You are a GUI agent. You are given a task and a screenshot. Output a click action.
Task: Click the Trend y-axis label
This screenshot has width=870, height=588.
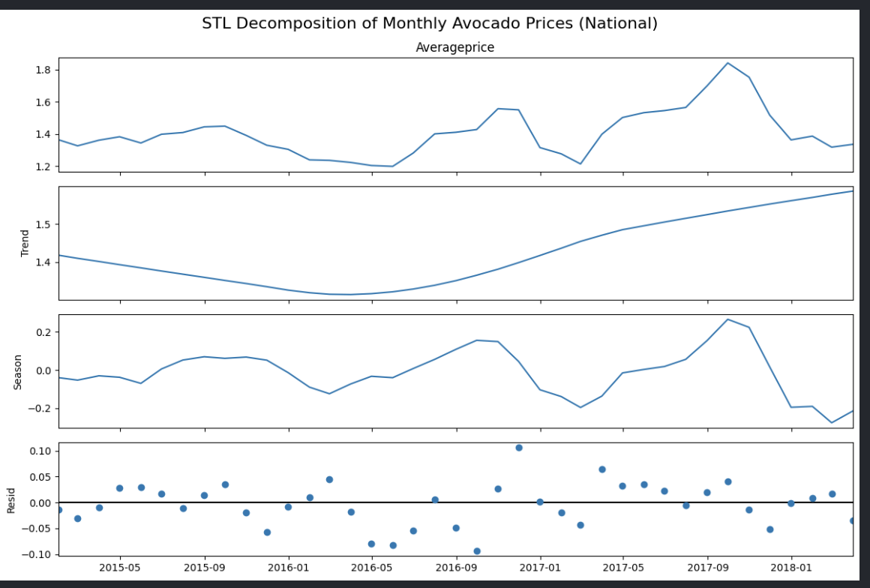tap(25, 243)
